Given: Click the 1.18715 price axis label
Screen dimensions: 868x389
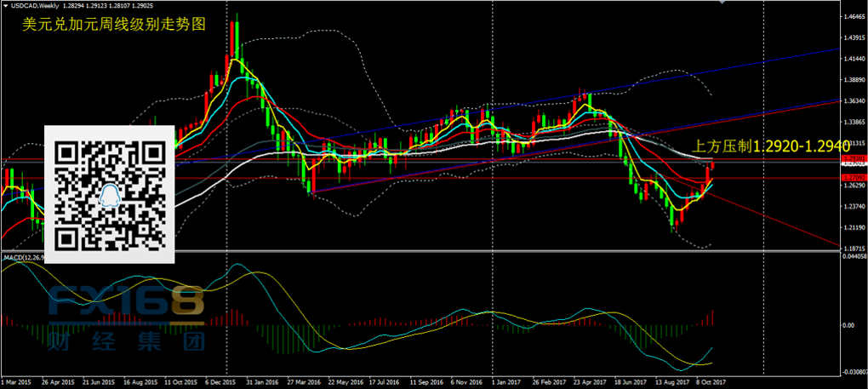Looking at the screenshot, I should [x=853, y=247].
